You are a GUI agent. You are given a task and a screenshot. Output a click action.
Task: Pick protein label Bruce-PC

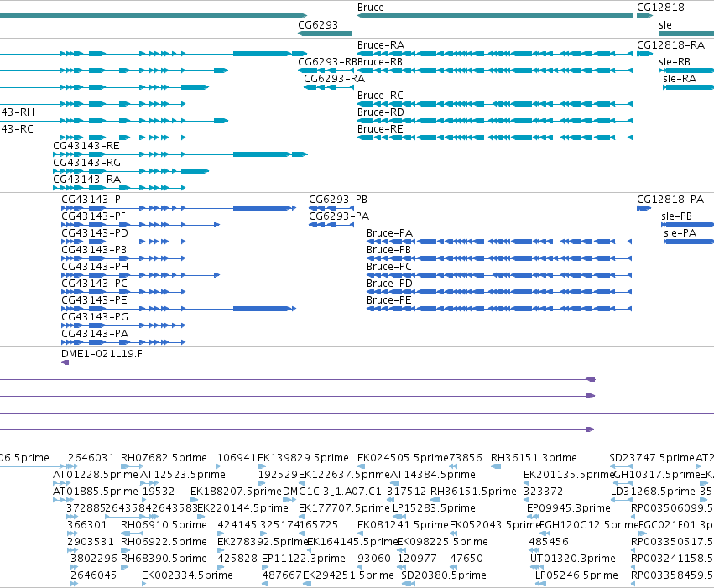tap(388, 267)
